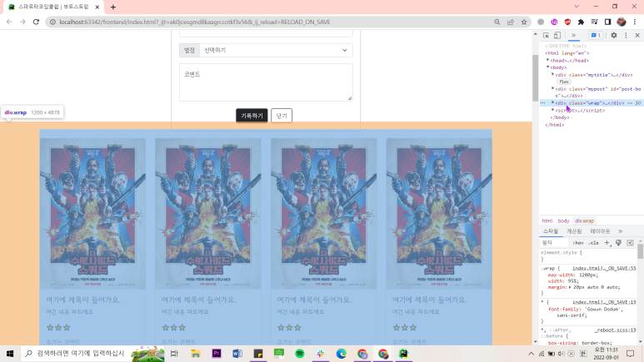644x362 pixels.
Task: Click the localhost address bar URL
Action: (195, 22)
